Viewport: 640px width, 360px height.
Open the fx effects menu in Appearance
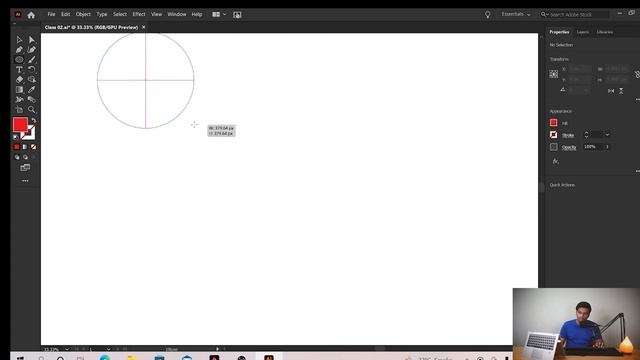(556, 161)
